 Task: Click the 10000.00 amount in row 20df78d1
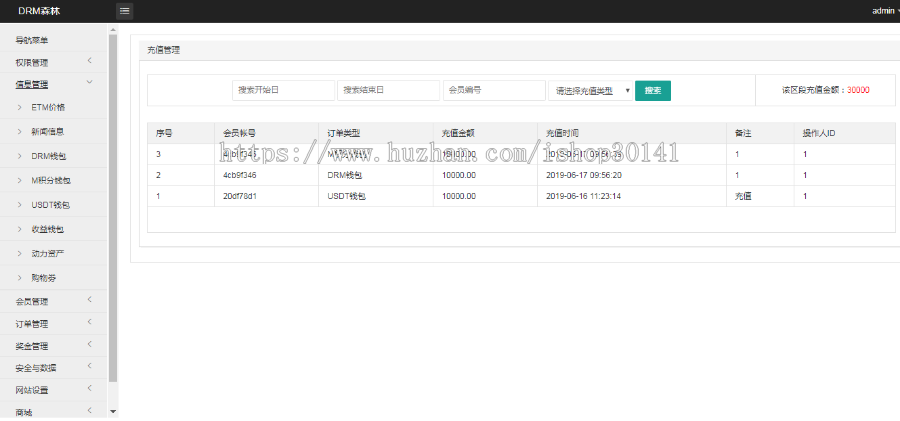pyautogui.click(x=459, y=196)
